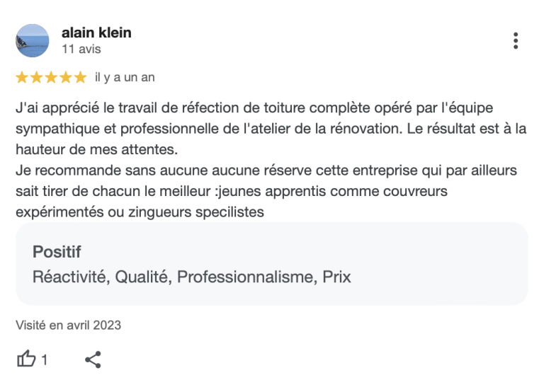
Task: Open reviewer name alain klein
Action: (x=96, y=33)
